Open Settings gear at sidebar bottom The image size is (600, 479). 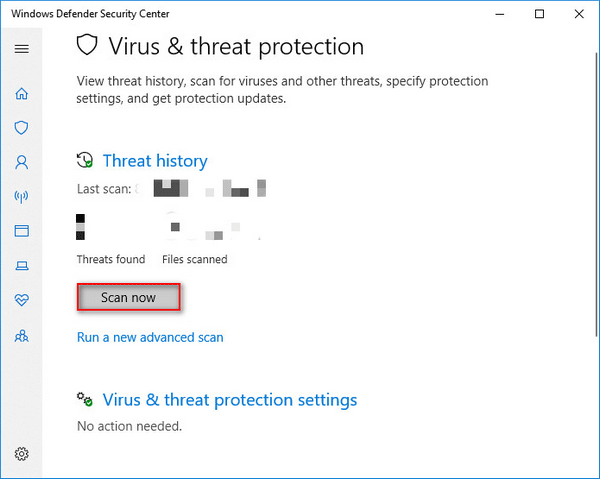pyautogui.click(x=21, y=454)
